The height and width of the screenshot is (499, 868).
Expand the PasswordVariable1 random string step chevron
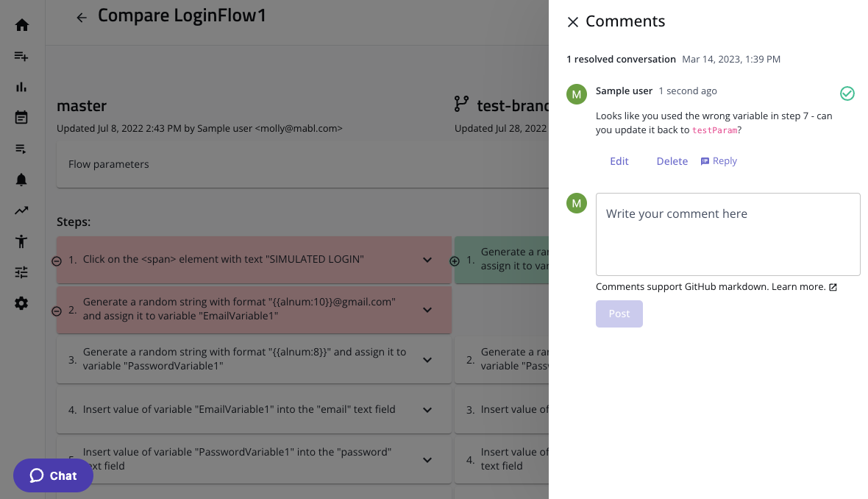(427, 360)
